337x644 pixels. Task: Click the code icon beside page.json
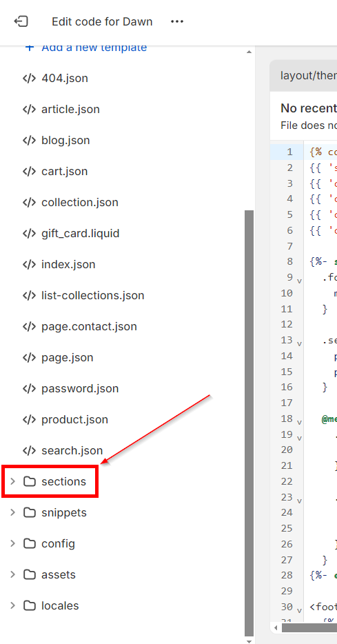29,357
